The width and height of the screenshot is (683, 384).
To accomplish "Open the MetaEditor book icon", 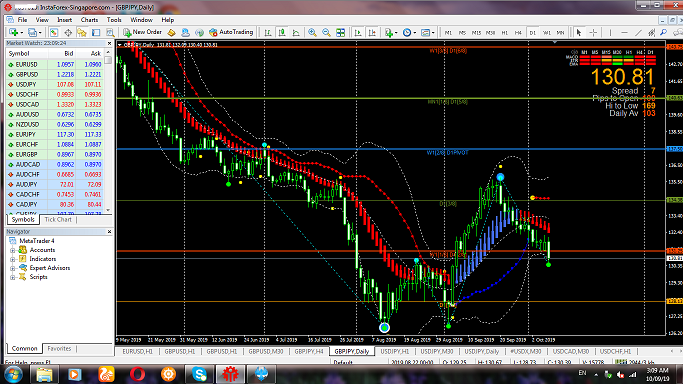I will click(x=171, y=33).
